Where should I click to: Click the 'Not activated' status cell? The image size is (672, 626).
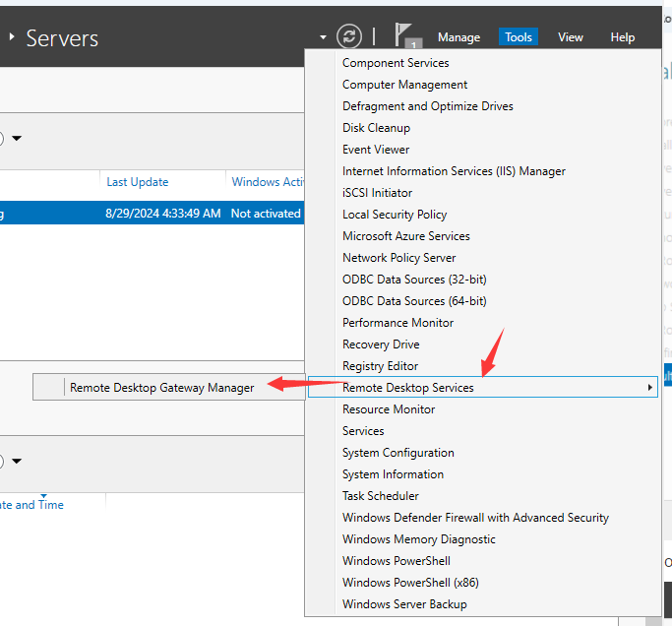(x=266, y=214)
